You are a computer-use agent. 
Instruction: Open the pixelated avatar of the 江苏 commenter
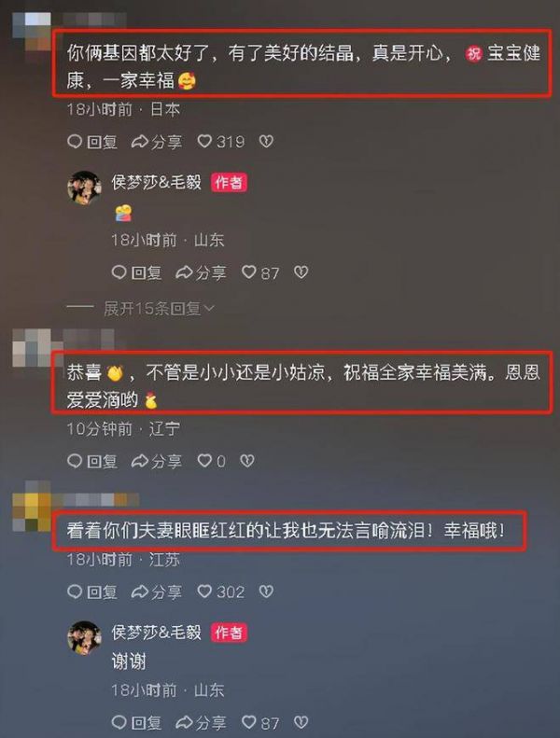[32, 507]
